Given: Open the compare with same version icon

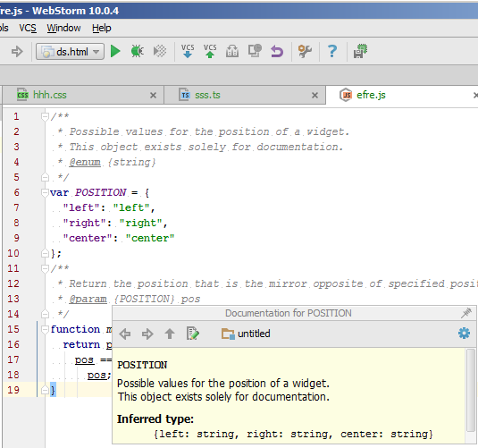Looking at the screenshot, I should (232, 51).
